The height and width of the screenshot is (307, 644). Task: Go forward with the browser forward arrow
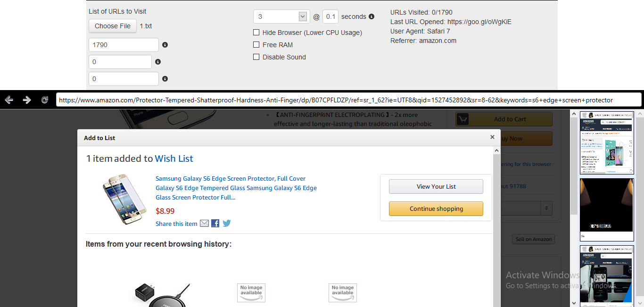(x=27, y=100)
